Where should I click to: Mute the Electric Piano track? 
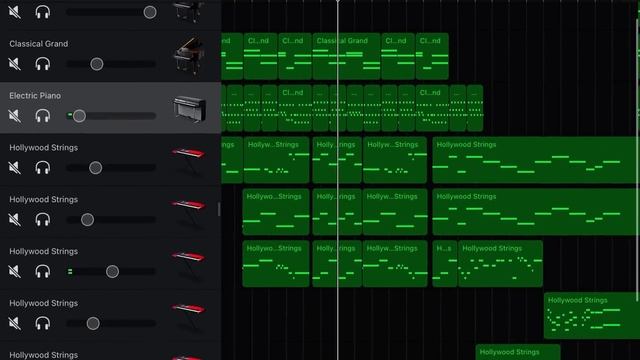pyautogui.click(x=15, y=116)
